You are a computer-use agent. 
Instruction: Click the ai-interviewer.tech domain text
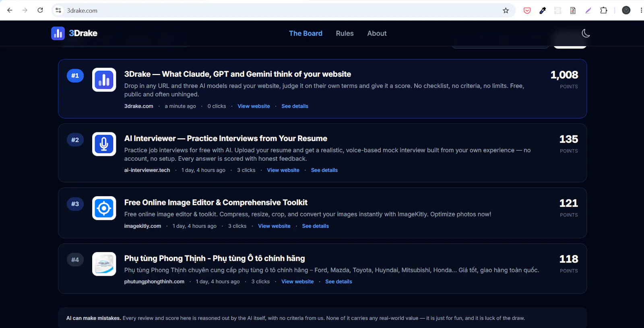click(x=147, y=170)
